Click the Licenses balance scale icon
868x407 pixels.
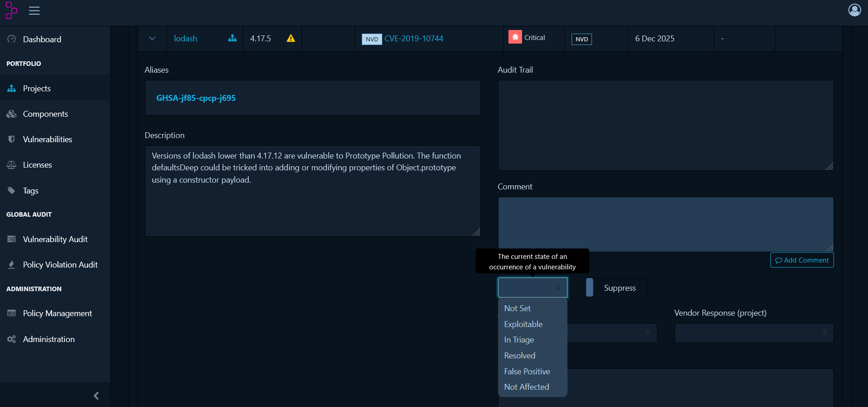[12, 165]
